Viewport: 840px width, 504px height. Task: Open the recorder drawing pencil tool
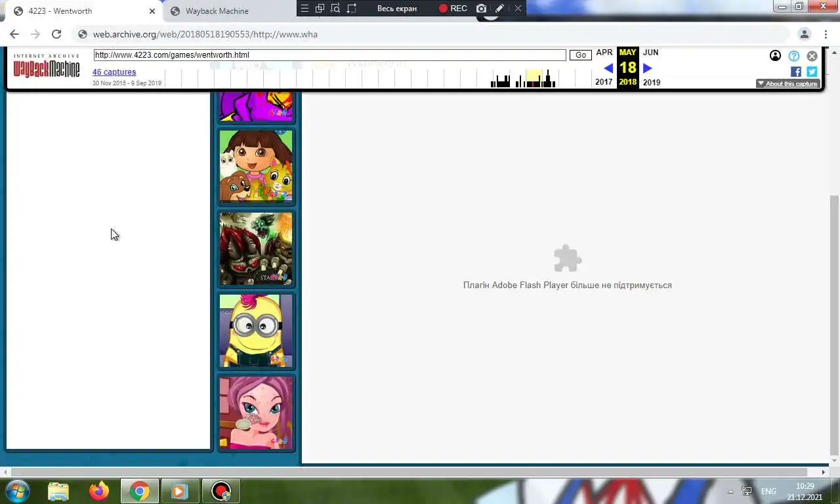(x=499, y=9)
